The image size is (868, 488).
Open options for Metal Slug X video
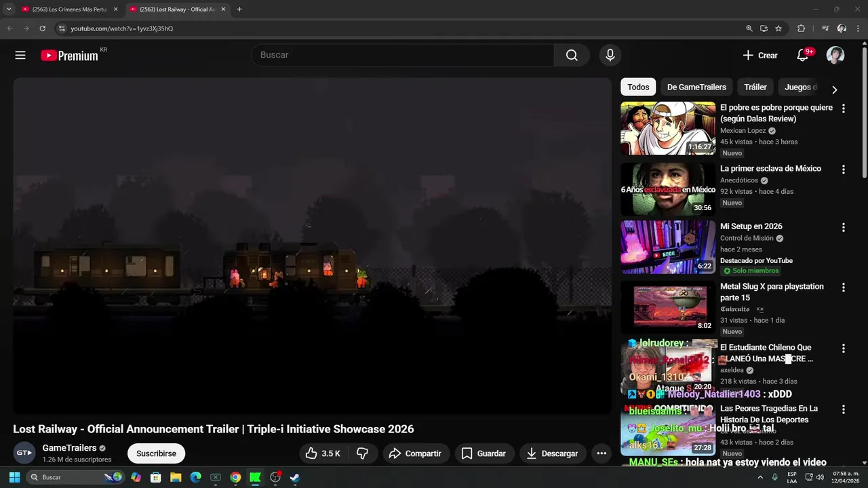coord(844,287)
